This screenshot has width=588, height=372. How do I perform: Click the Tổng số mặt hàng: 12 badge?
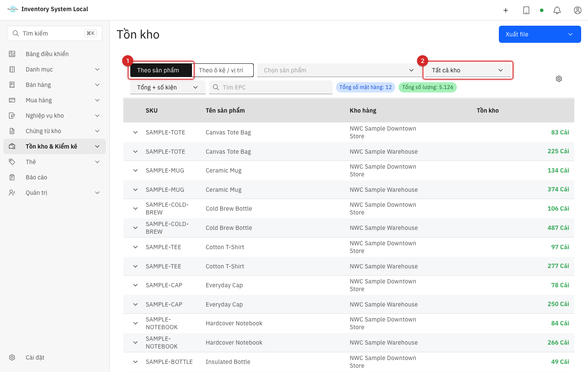tap(366, 87)
